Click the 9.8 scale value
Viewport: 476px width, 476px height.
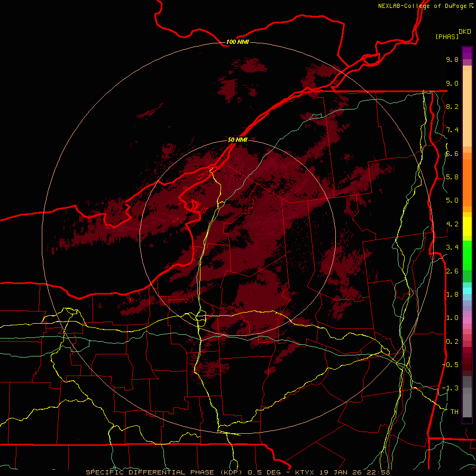(452, 59)
